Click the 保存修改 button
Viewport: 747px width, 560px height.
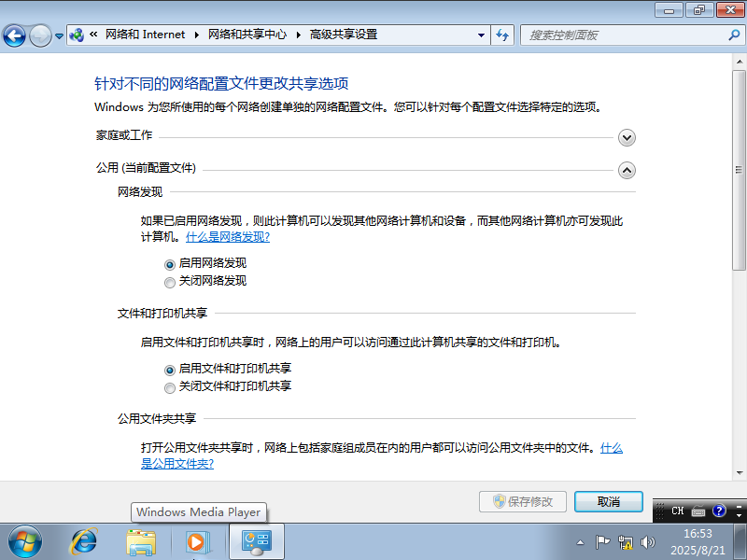tap(523, 501)
